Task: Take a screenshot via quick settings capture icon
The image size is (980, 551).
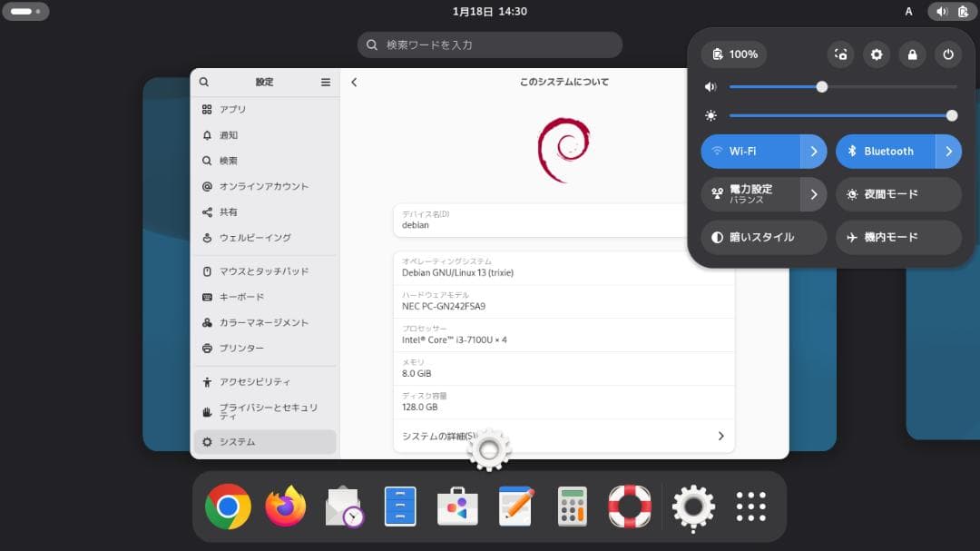Action: tap(840, 54)
